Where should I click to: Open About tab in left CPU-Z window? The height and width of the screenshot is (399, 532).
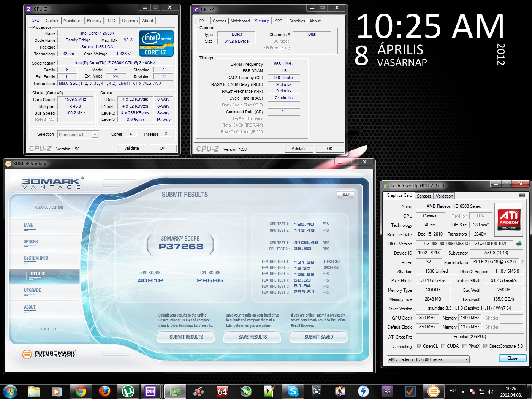click(x=148, y=21)
